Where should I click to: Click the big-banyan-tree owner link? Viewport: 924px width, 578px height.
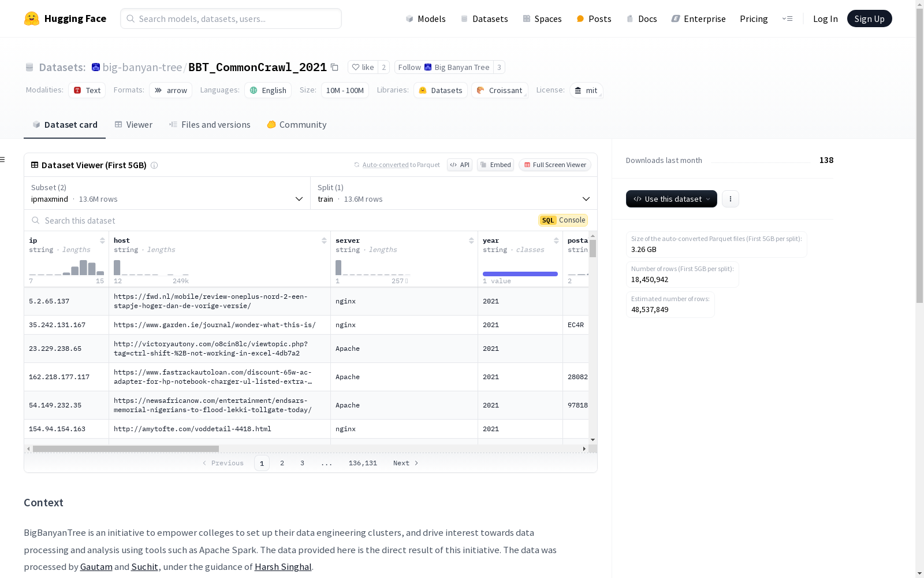142,67
